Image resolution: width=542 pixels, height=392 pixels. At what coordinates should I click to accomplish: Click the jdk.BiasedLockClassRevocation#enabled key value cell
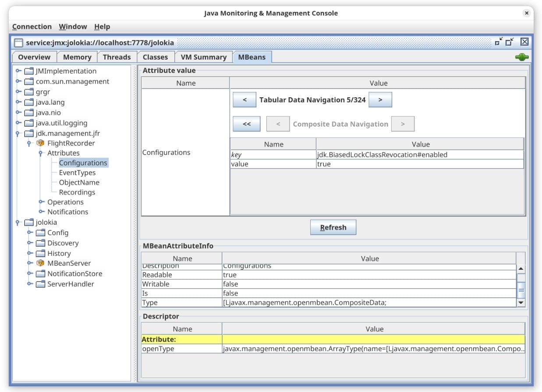click(420, 155)
